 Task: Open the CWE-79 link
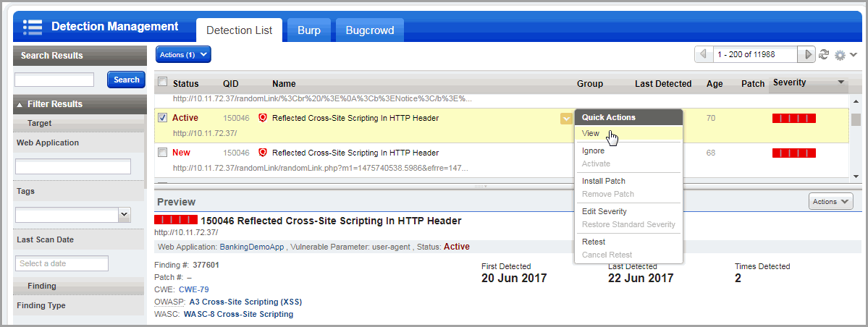193,289
